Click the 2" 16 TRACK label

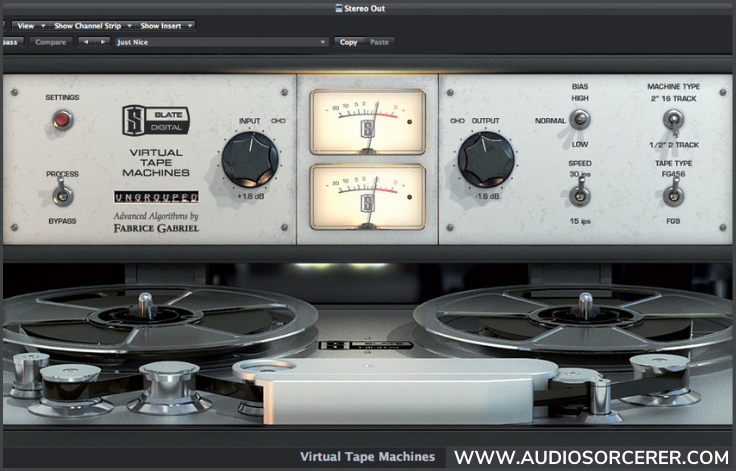674,99
